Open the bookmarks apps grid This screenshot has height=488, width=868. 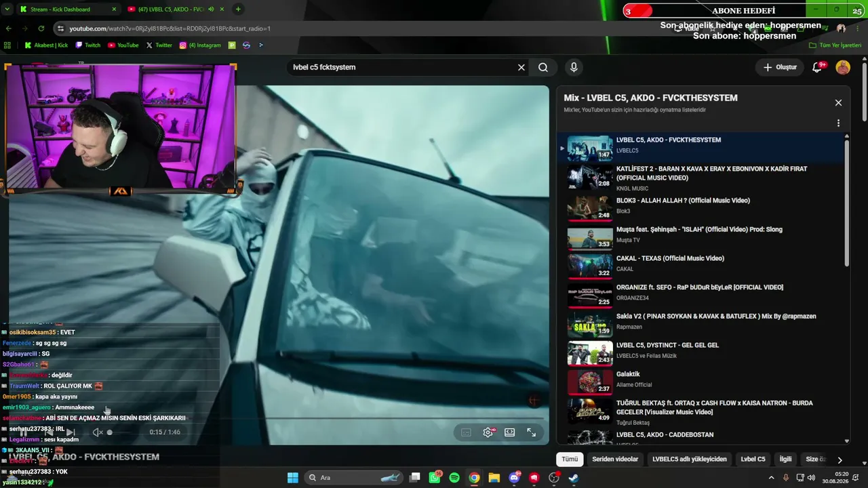pyautogui.click(x=7, y=45)
